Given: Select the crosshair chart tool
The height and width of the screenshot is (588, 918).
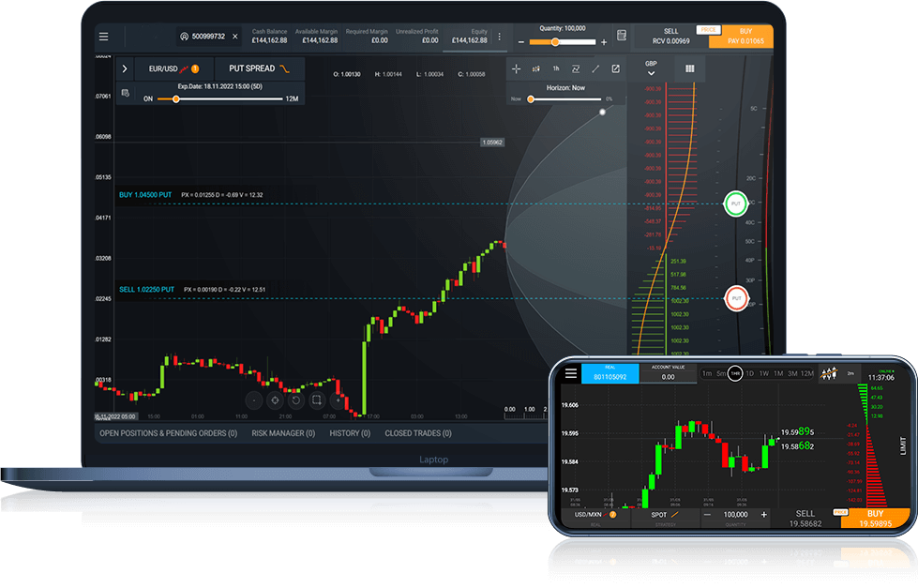Looking at the screenshot, I should tap(516, 69).
